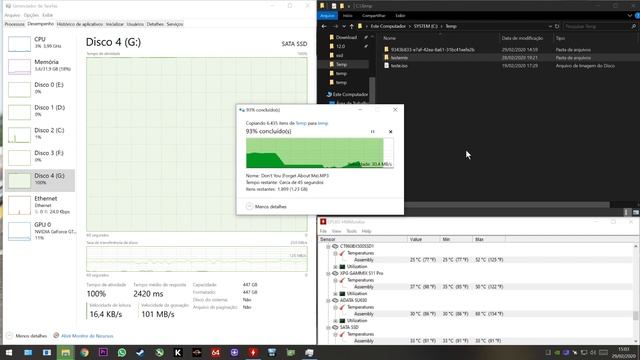
Task: Open recent locations dropdown in Explorer
Action: pos(344,26)
